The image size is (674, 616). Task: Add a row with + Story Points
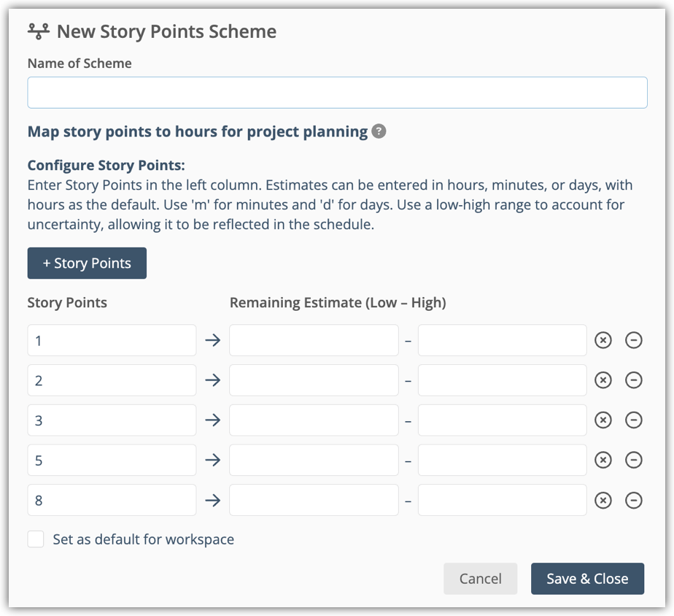(87, 263)
